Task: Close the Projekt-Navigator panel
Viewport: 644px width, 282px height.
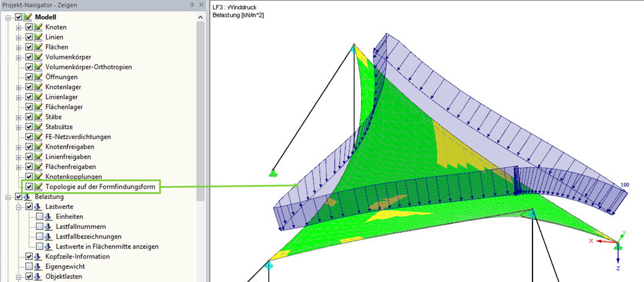Action: [x=201, y=5]
